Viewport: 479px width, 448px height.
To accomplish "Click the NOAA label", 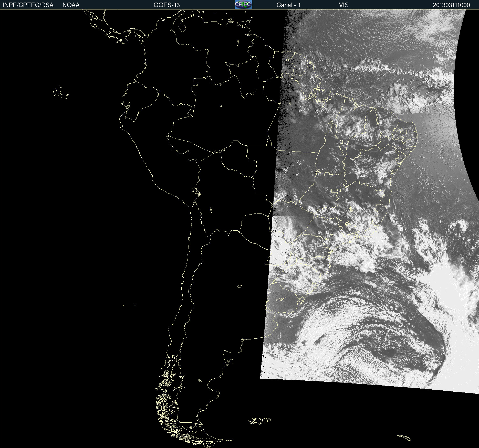I will 71,5.
